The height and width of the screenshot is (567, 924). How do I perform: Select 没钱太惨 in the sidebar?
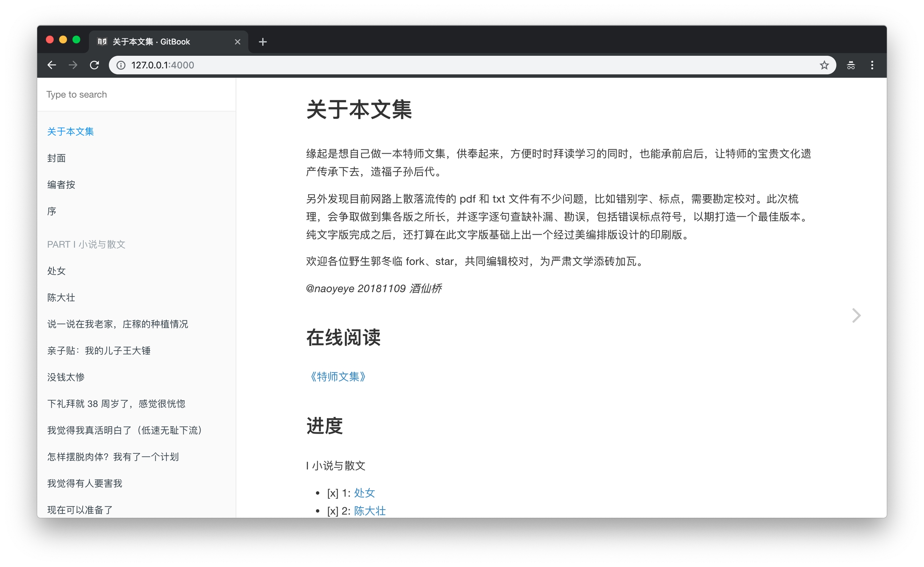click(x=66, y=377)
